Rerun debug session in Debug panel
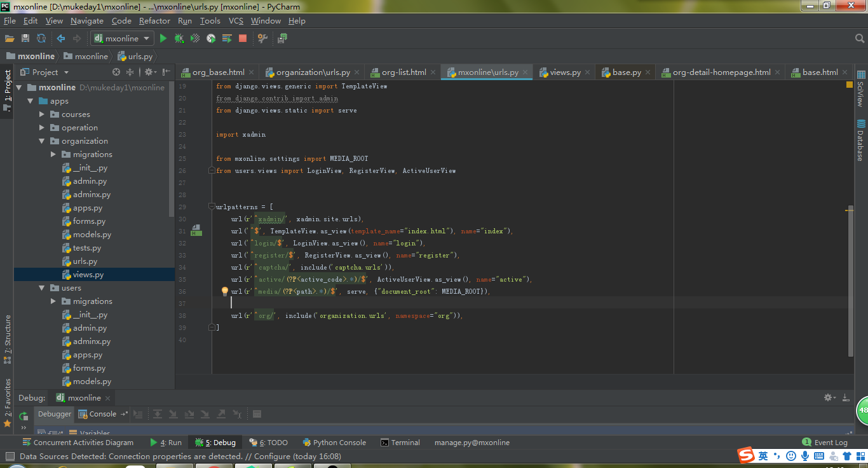Screen dimensions: 868x468 (x=24, y=416)
